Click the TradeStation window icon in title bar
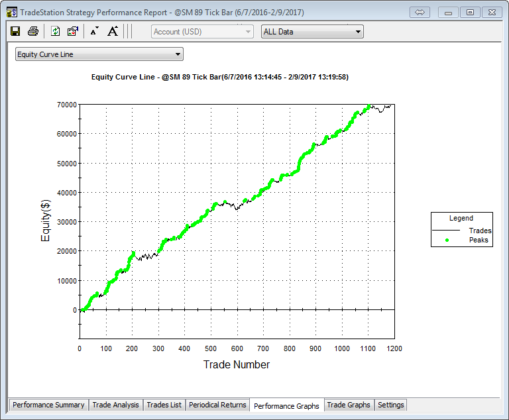The image size is (509, 420). [x=11, y=12]
